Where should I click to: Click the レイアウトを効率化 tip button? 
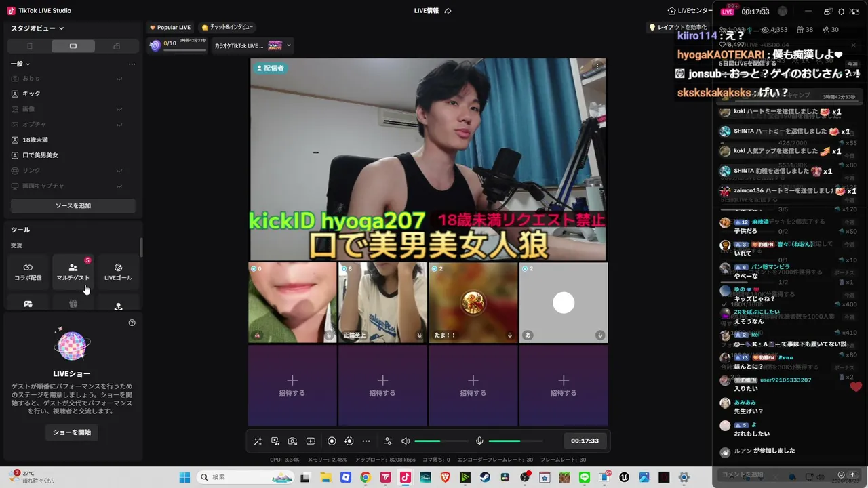(678, 28)
